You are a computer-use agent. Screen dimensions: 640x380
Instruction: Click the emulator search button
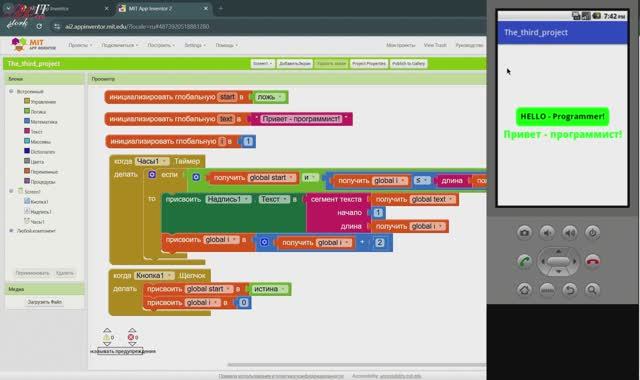(x=592, y=290)
